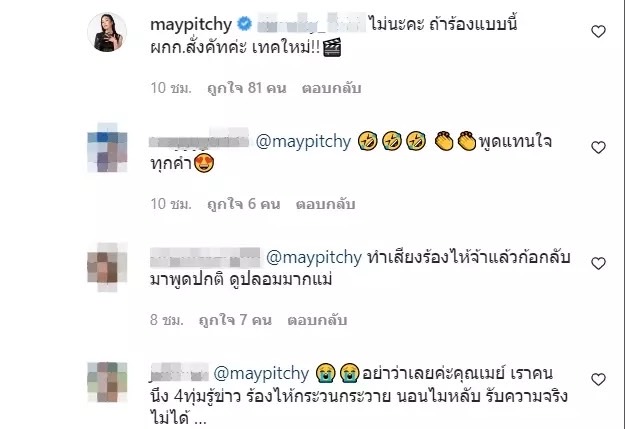Click the maypitchy username at top

pyautogui.click(x=191, y=25)
